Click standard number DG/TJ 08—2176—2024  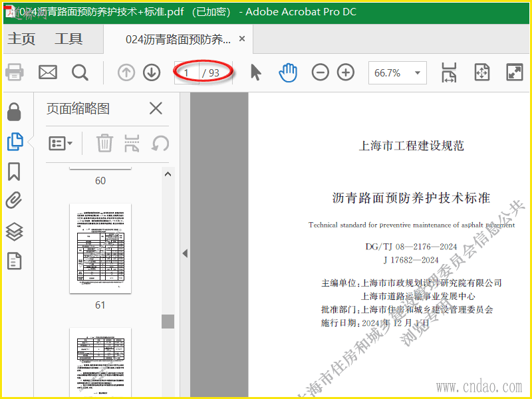click(411, 247)
